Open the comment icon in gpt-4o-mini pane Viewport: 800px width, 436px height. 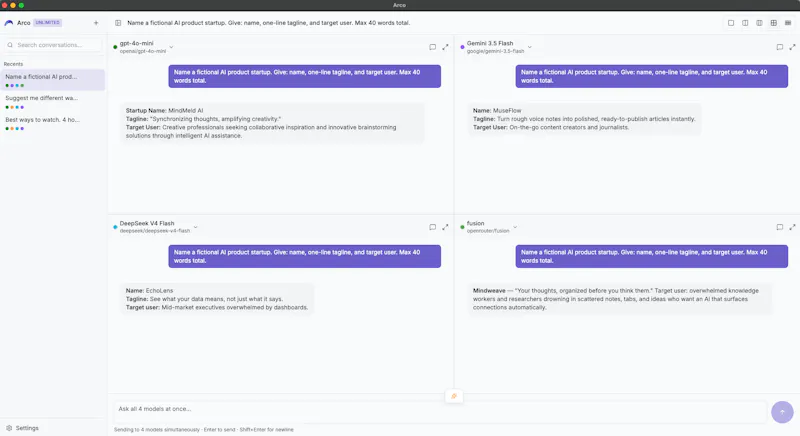[x=432, y=47]
